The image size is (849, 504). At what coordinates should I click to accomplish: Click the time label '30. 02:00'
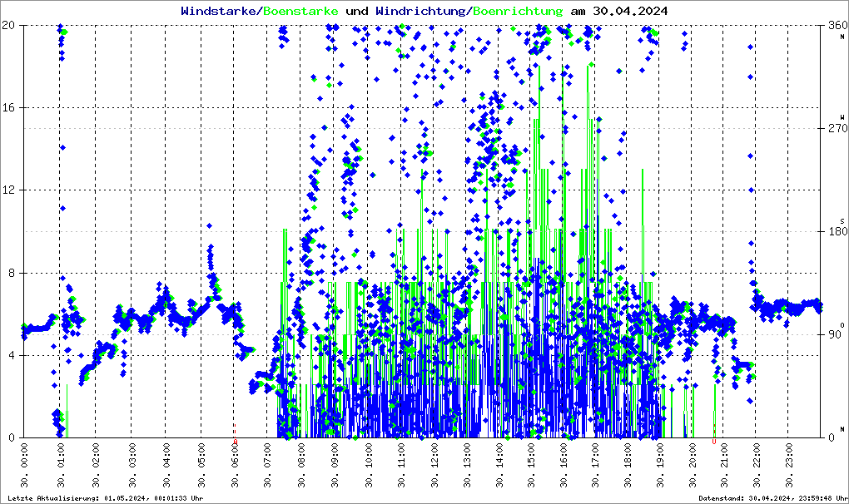coord(96,465)
